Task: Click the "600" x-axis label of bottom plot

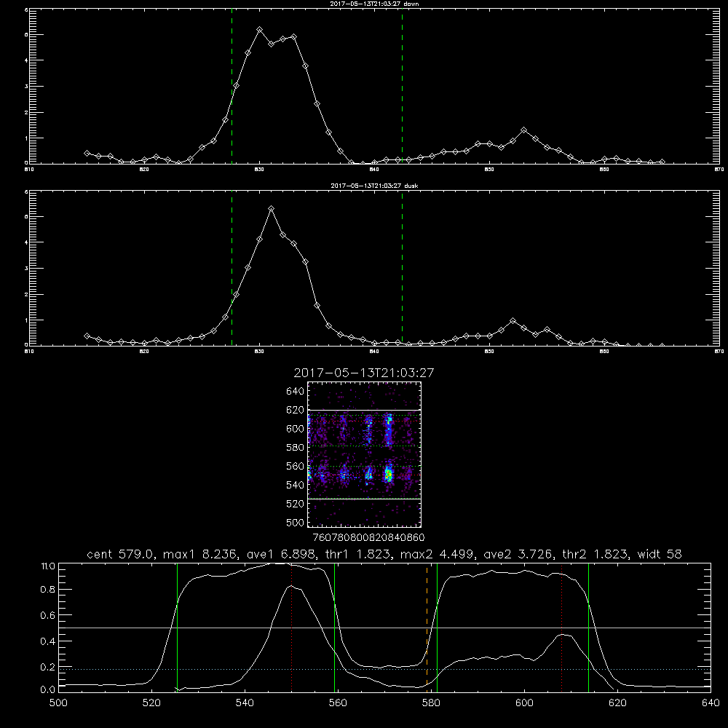Action: 524,703
